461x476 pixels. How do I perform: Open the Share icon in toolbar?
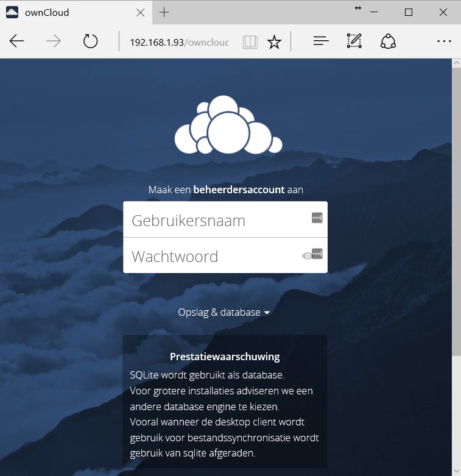coord(388,41)
